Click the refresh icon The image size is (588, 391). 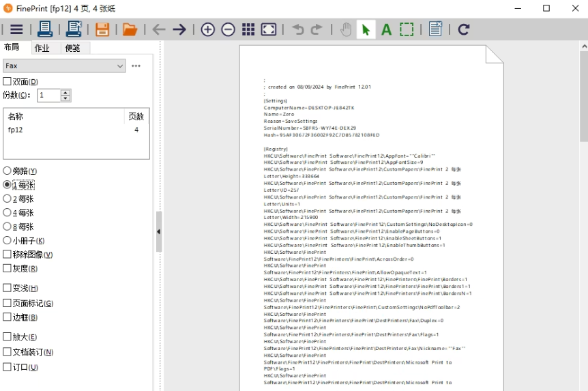pyautogui.click(x=464, y=29)
